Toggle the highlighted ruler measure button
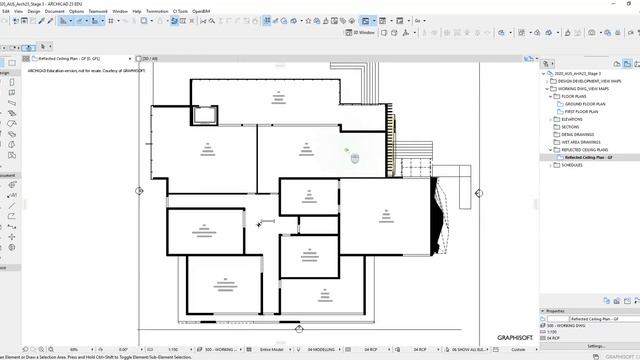This screenshot has width=640, height=360. tap(95, 21)
